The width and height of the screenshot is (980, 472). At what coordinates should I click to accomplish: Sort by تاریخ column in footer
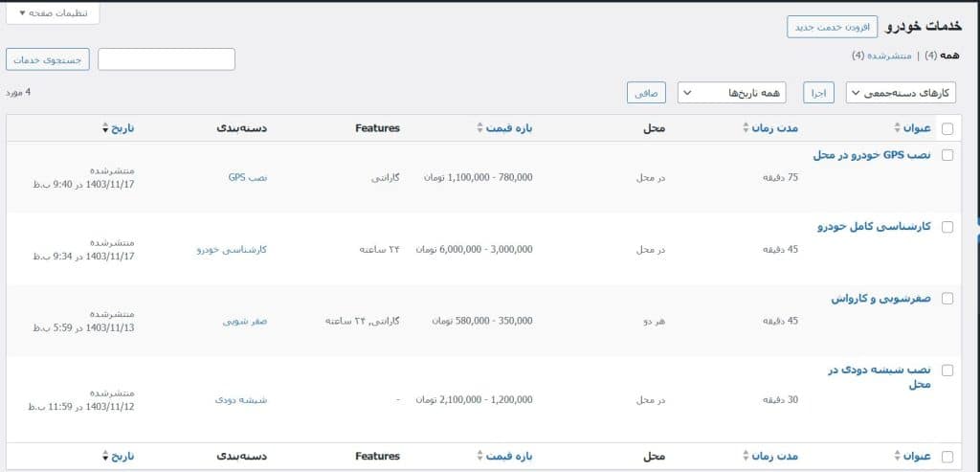click(118, 457)
